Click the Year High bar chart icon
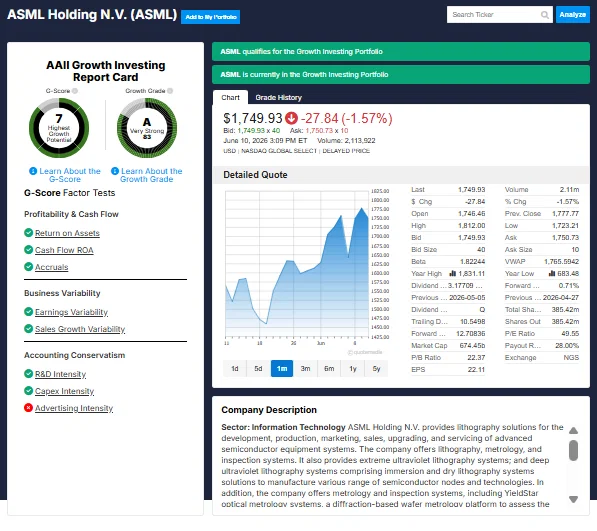The width and height of the screenshot is (597, 531). click(x=453, y=273)
